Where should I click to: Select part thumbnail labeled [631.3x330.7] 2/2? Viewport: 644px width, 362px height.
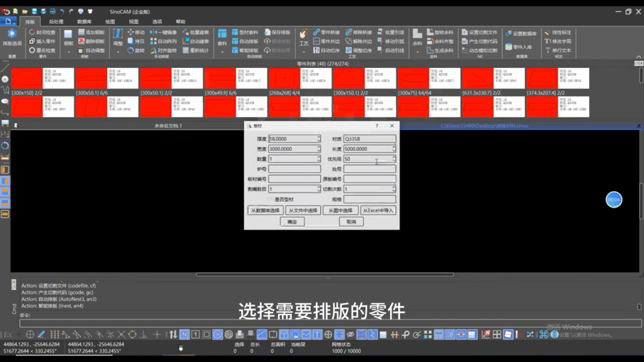point(493,78)
